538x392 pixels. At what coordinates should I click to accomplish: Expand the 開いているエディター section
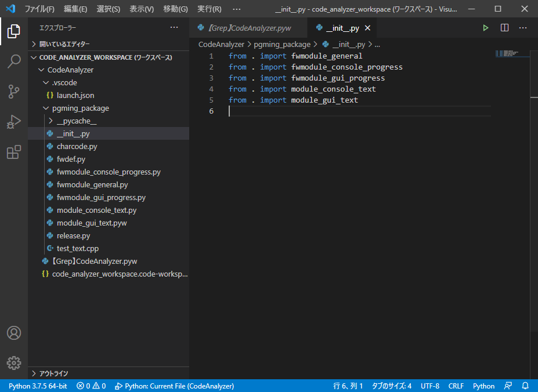[109, 44]
